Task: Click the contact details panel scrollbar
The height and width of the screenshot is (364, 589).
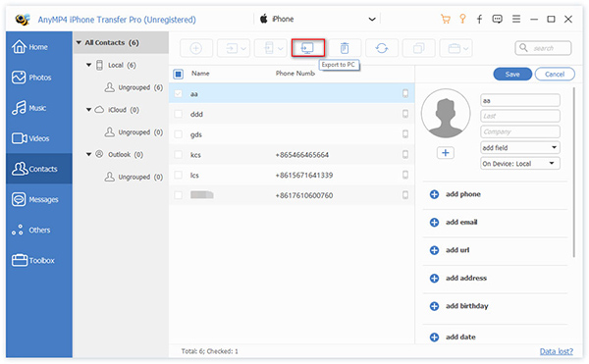Action: [x=574, y=173]
